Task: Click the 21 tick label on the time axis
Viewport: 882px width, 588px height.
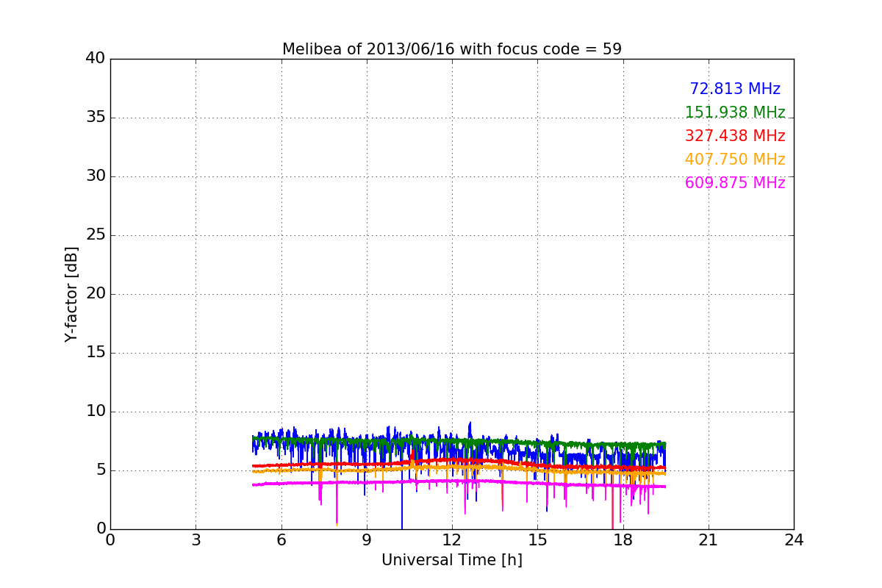Action: (708, 540)
